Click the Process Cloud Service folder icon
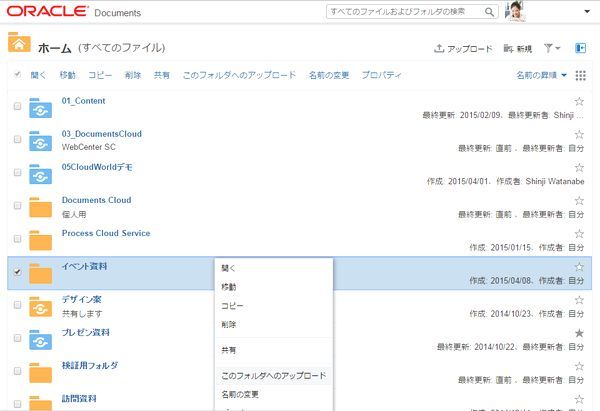600x411 pixels. point(41,240)
